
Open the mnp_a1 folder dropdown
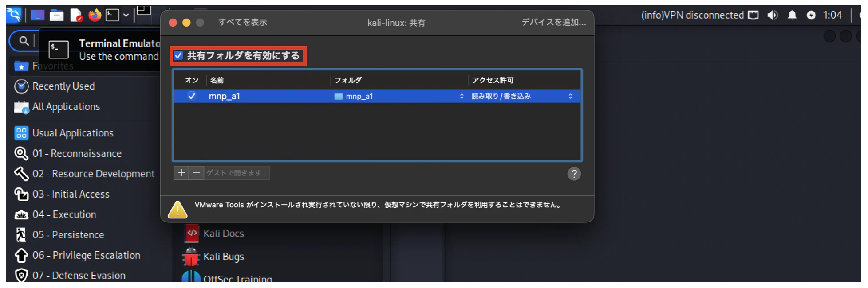pyautogui.click(x=398, y=96)
